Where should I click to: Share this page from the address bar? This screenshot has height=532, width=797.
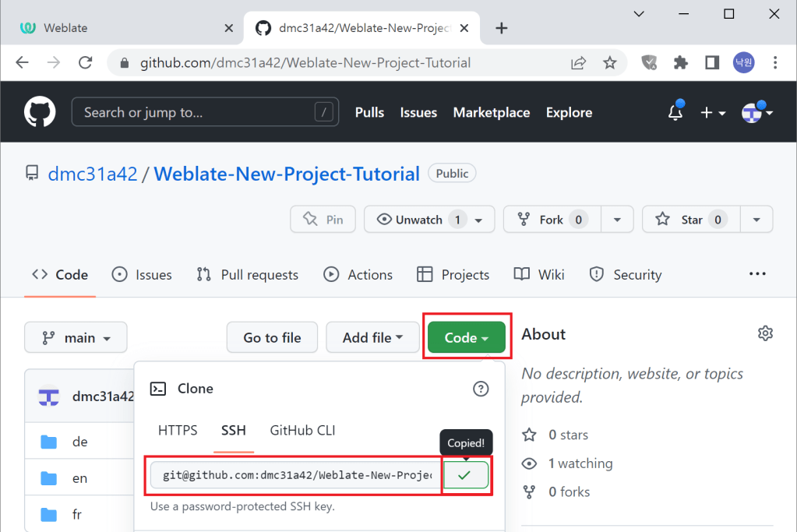[578, 63]
